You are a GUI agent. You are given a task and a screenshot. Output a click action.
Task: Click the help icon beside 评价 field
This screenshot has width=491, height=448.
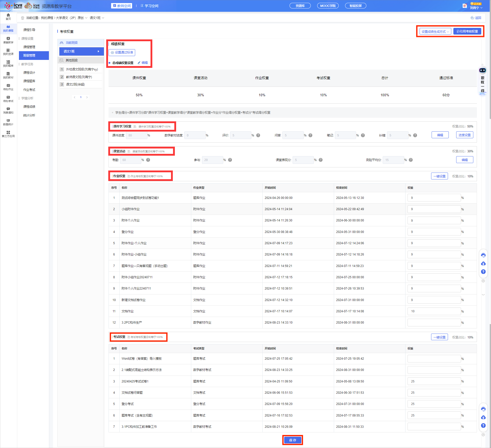click(258, 135)
